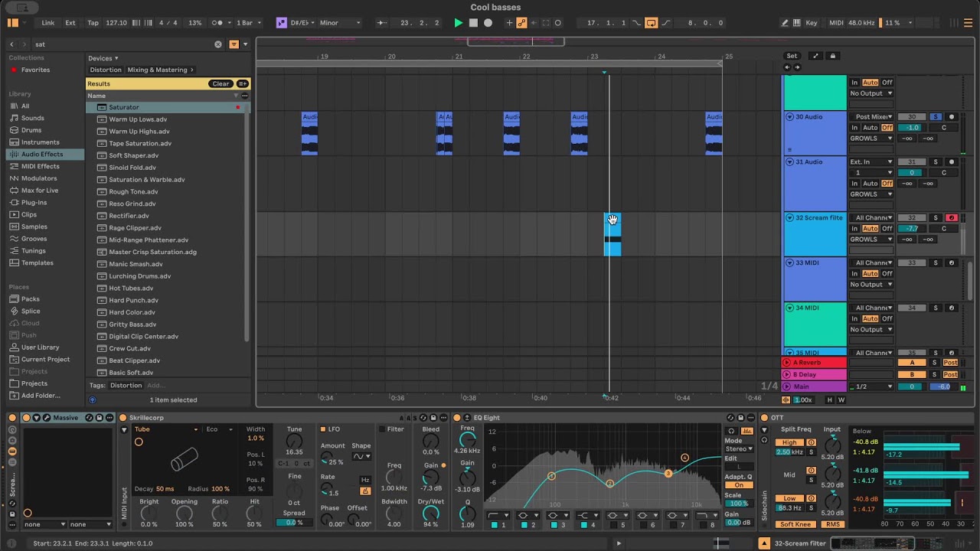Open Plug-Ins category in browser

(34, 203)
